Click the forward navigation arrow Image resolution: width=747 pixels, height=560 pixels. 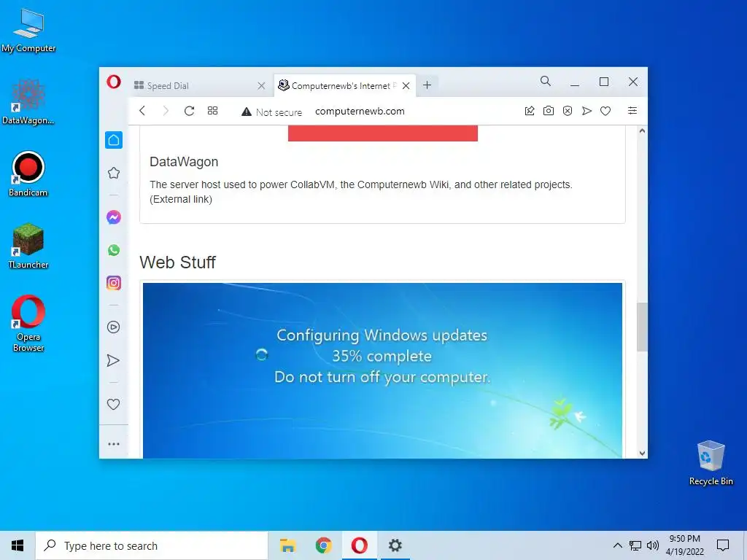pyautogui.click(x=166, y=111)
